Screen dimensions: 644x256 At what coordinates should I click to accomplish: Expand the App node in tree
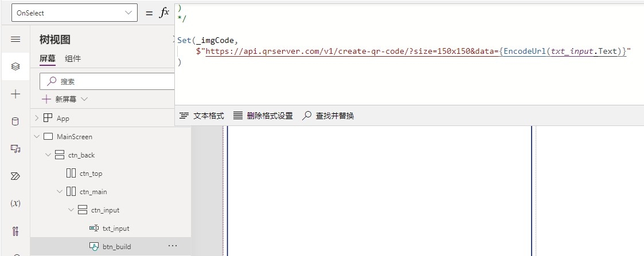click(37, 118)
